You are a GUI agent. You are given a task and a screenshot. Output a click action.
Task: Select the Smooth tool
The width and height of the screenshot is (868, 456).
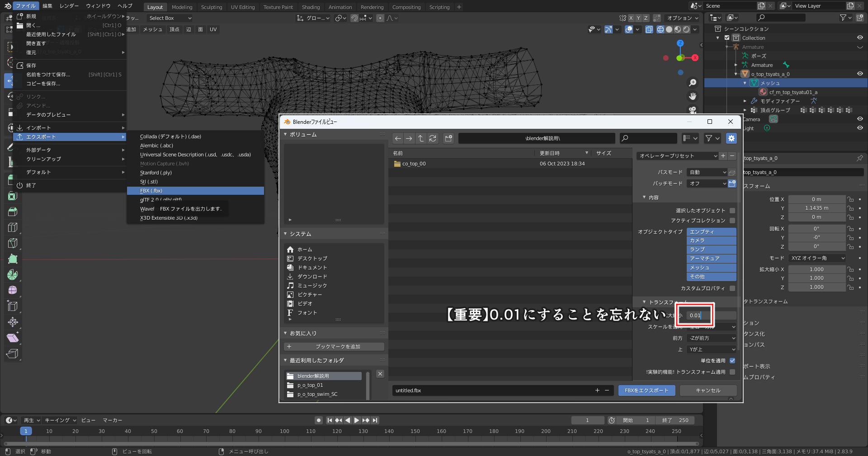tap(13, 290)
